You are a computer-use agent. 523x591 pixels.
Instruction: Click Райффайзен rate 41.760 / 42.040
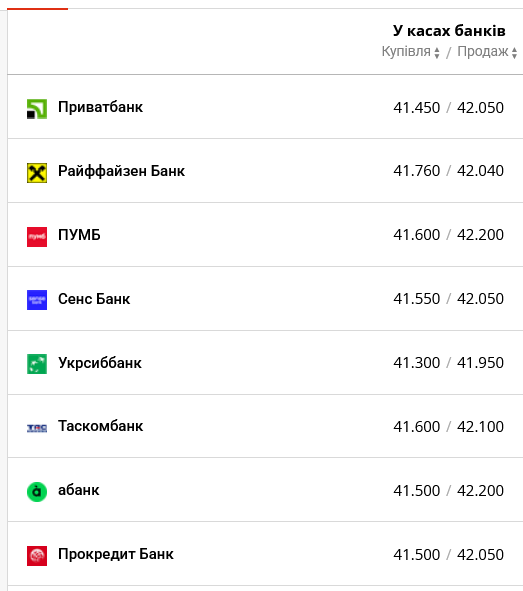[448, 171]
